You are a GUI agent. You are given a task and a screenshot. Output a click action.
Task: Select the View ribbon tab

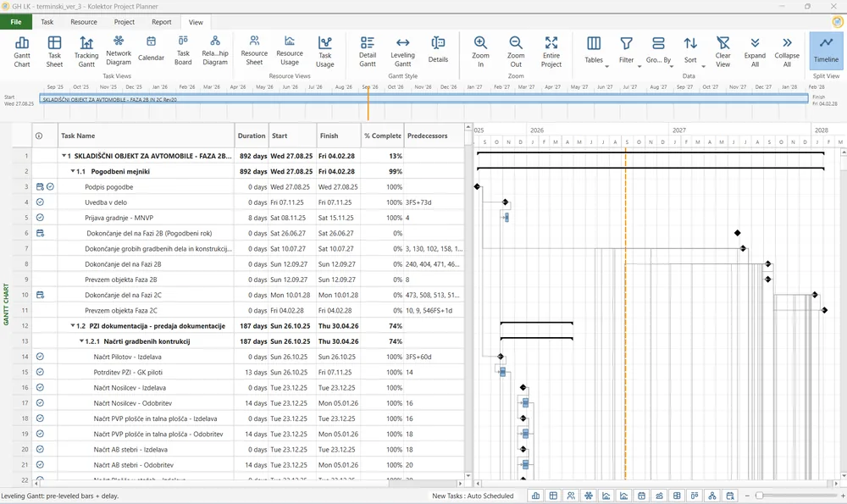click(196, 22)
